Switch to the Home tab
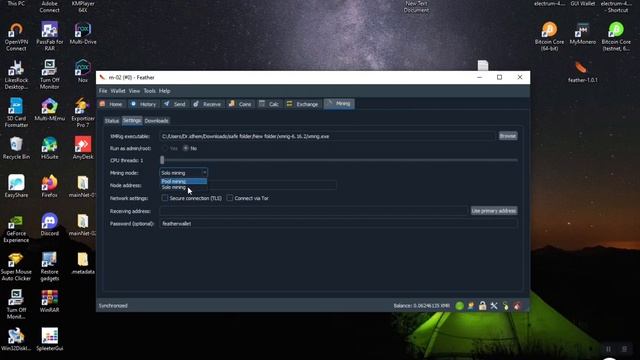The height and width of the screenshot is (360, 640). click(111, 104)
